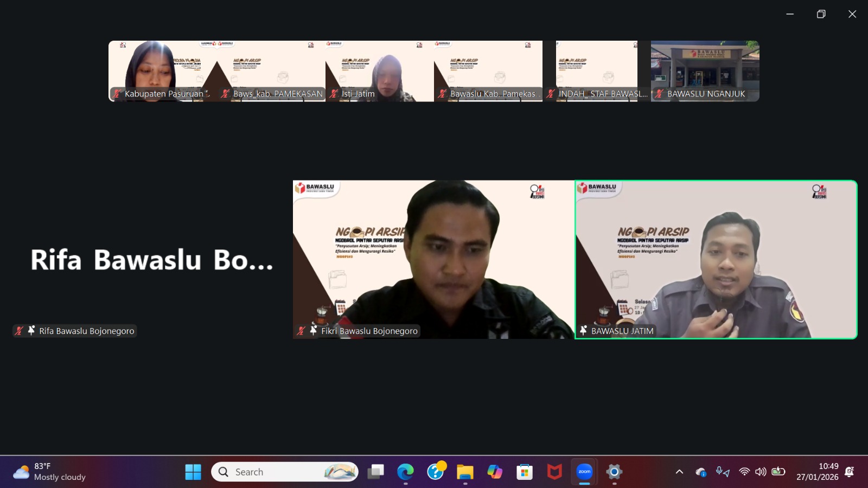Click the Task View icon
Viewport: 868px width, 488px height.
375,472
